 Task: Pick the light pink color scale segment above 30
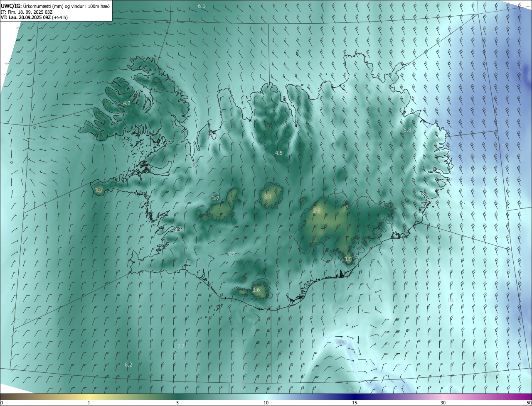tap(443, 396)
